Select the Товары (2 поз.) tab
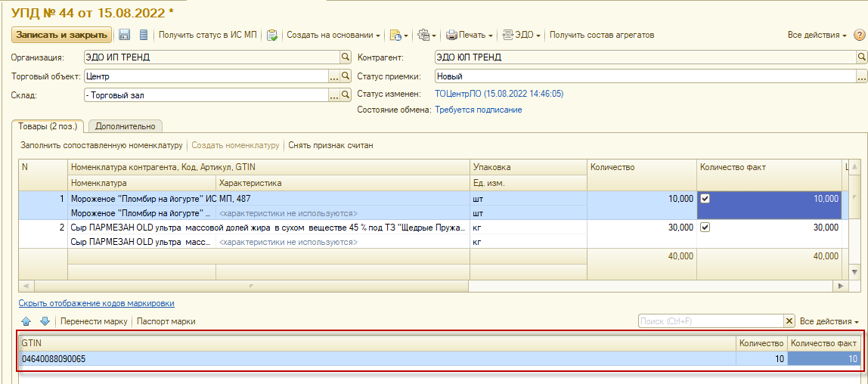This screenshot has height=384, width=868. pyautogui.click(x=47, y=126)
